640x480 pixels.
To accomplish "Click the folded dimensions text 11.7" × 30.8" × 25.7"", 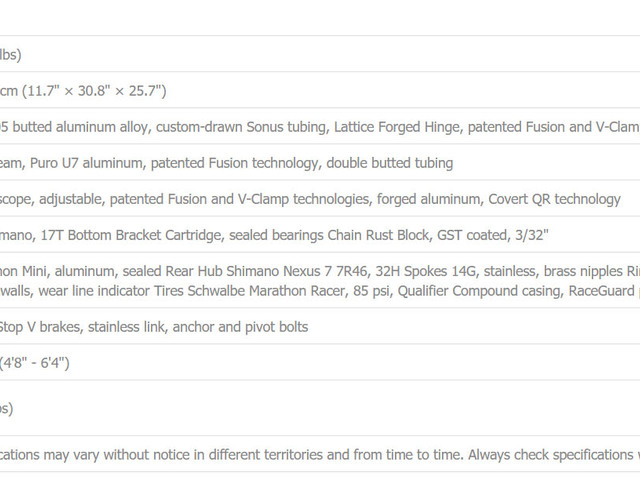I will pyautogui.click(x=95, y=91).
